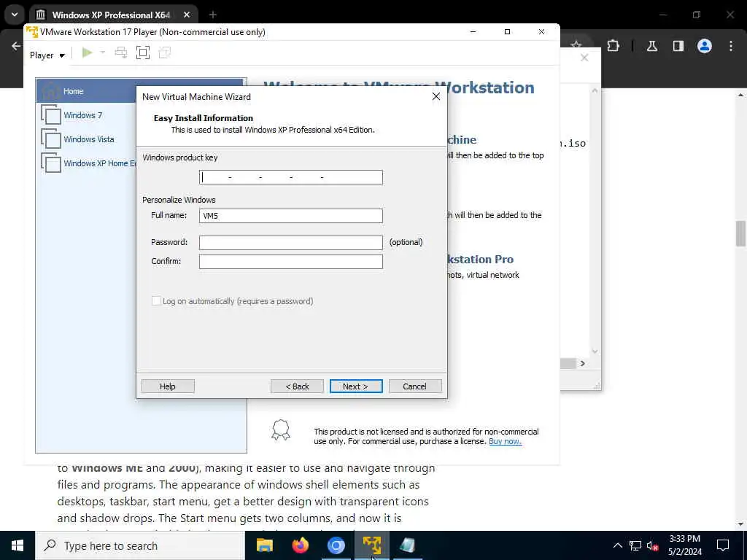Close the panel behind the VMware window

tap(584, 58)
